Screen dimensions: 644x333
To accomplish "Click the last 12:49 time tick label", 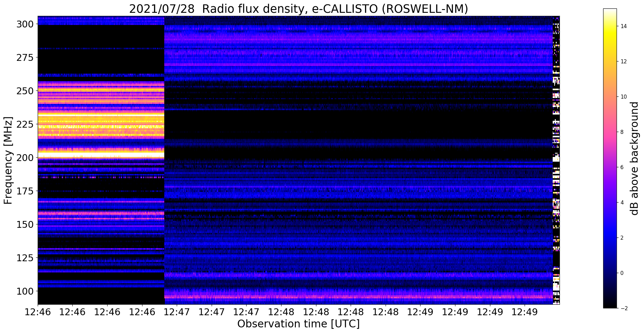I will click(525, 312).
